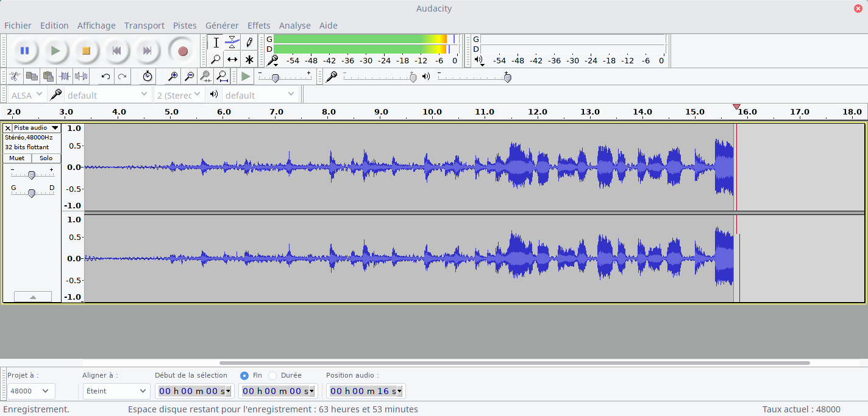Click Play-at-speed green arrow

pyautogui.click(x=246, y=76)
